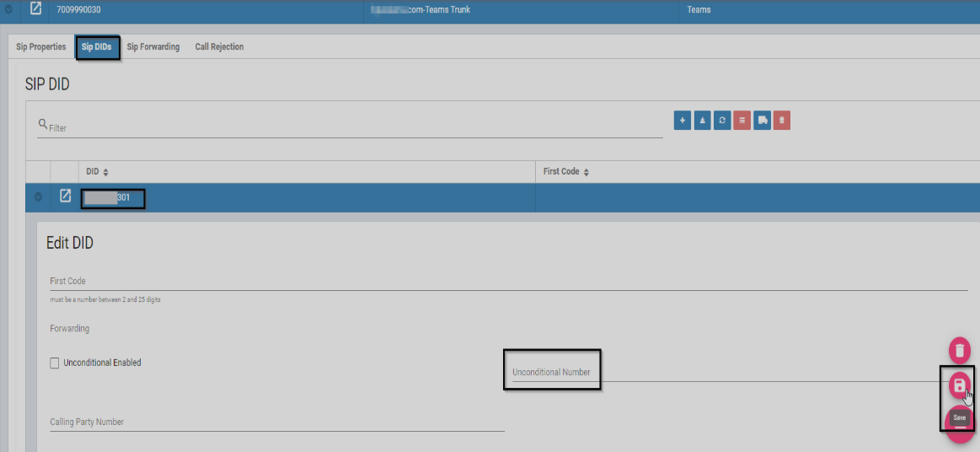This screenshot has height=452, width=980.
Task: Click the pink round delete button
Action: [960, 349]
